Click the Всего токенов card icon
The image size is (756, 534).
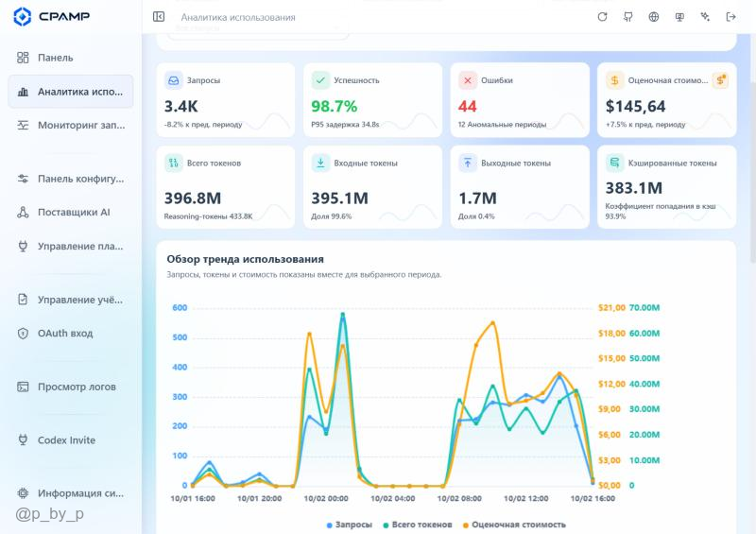tap(174, 164)
